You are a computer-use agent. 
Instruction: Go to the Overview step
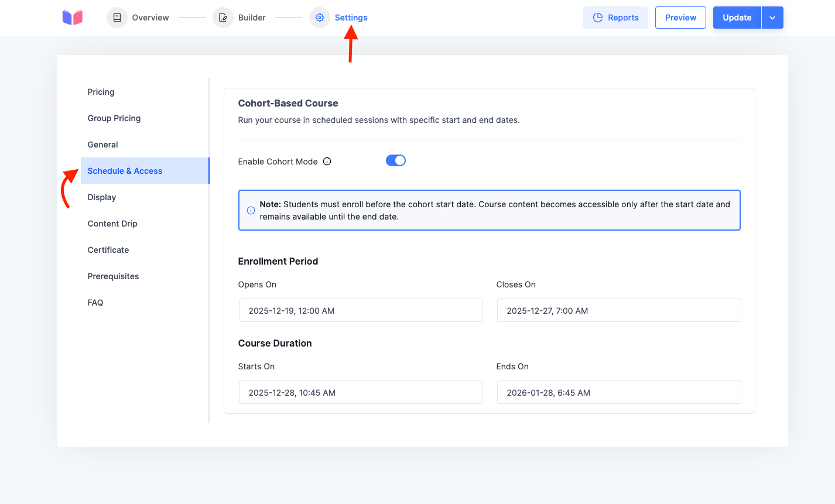(x=138, y=18)
